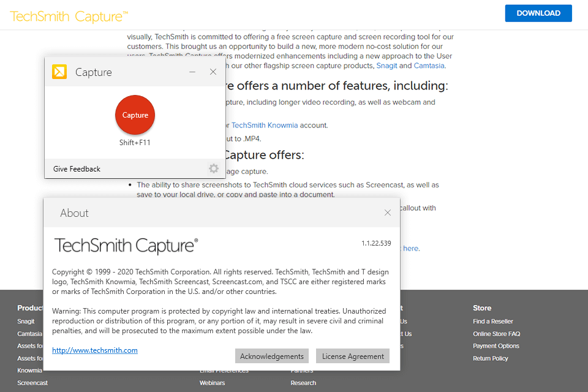588x392 pixels.
Task: Click the blue DOWNLOAD button
Action: point(538,13)
